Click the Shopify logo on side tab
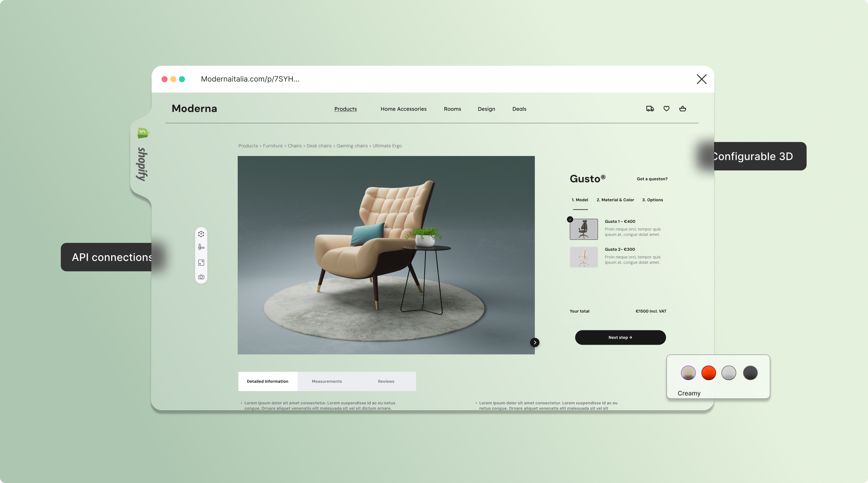This screenshot has height=483, width=868. [143, 133]
